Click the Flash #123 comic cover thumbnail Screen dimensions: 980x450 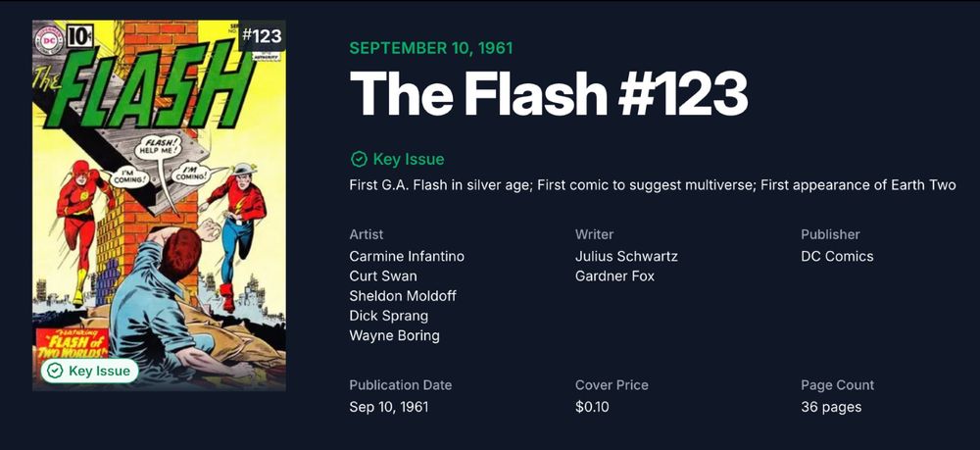coord(160,205)
